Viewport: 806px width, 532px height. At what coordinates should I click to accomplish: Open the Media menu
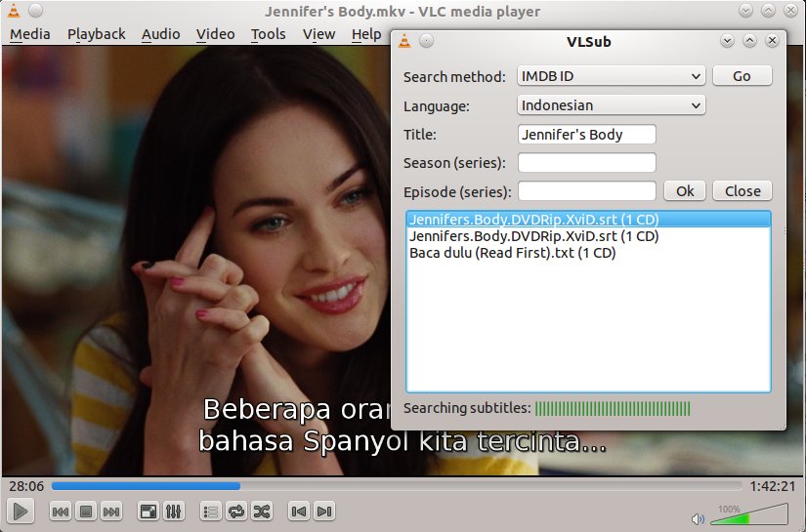tap(30, 34)
